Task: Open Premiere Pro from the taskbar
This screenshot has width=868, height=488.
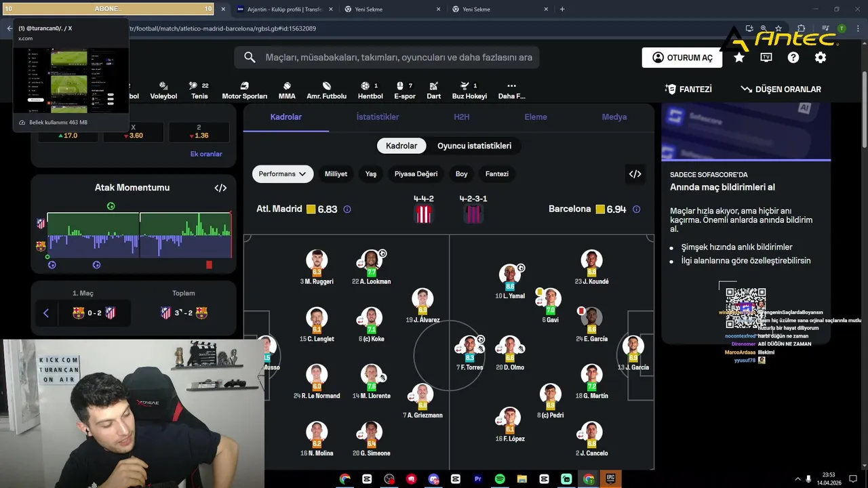Action: 477,479
